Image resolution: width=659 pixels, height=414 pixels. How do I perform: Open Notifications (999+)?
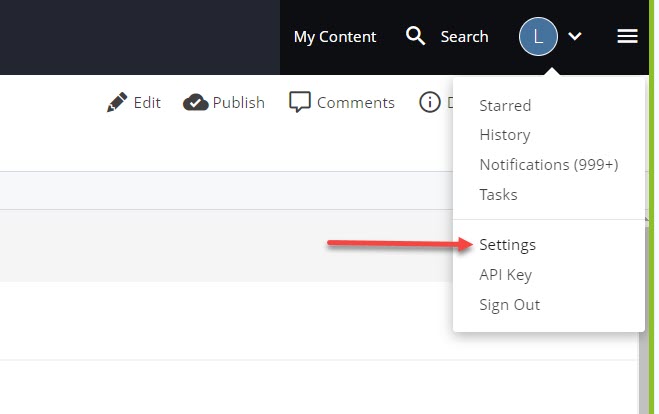coord(549,164)
